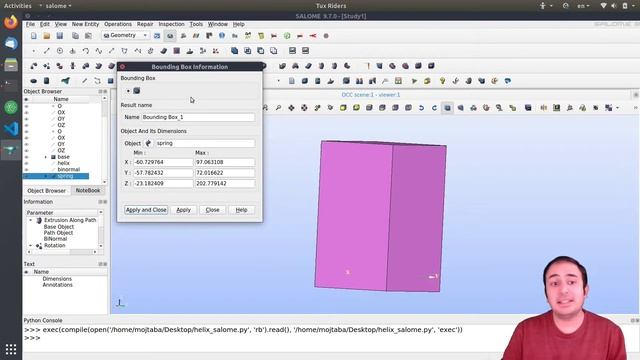Click the Copy icon in the toolbar
640x360 pixels.
(75, 36)
